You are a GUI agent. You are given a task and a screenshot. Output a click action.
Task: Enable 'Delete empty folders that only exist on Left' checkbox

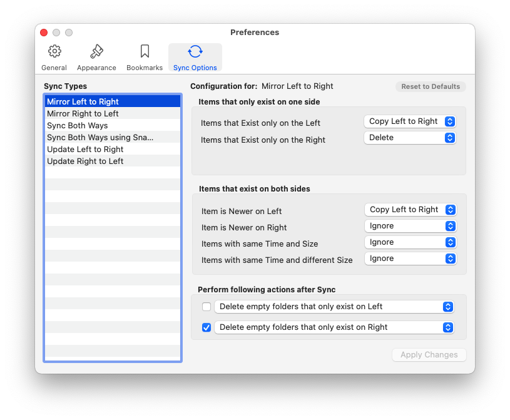point(207,307)
